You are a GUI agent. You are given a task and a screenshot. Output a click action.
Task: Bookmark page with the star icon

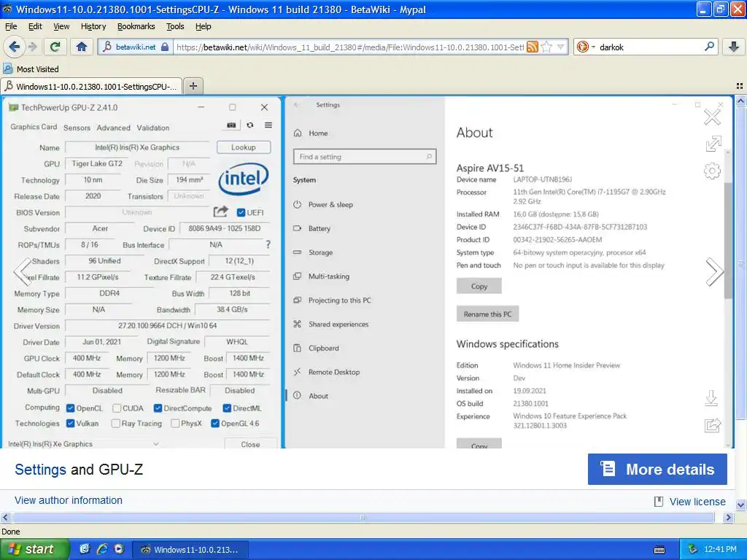(x=547, y=47)
